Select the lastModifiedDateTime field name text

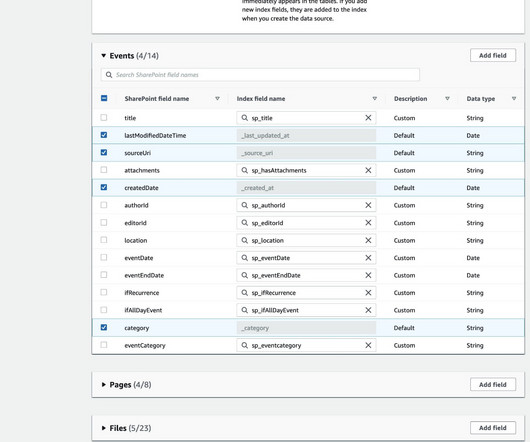click(155, 136)
